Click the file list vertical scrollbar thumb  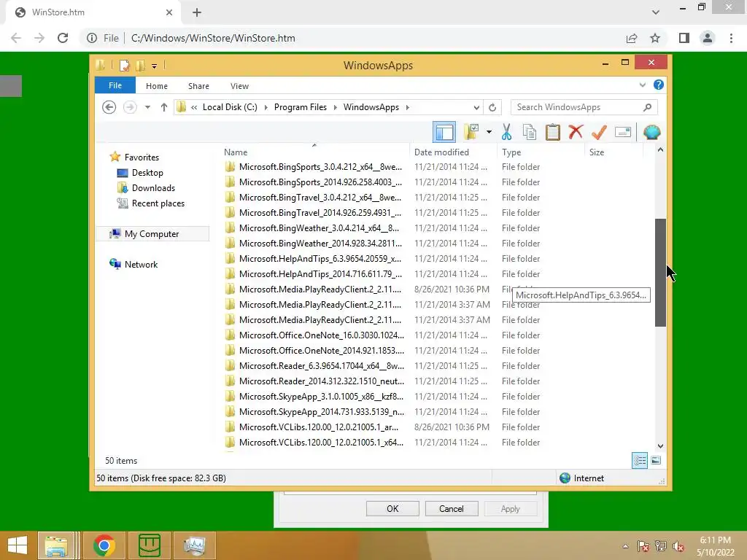(x=660, y=273)
